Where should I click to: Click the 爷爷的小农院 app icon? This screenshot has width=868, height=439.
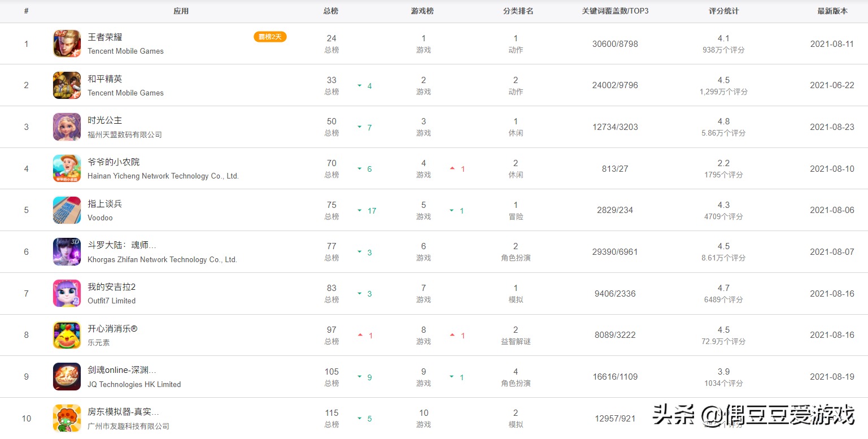tap(67, 168)
